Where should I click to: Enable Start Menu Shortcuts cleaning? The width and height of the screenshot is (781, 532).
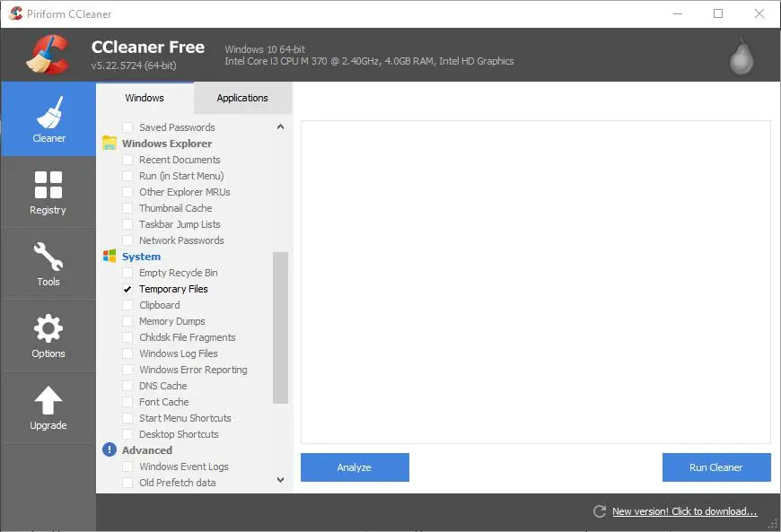click(127, 418)
